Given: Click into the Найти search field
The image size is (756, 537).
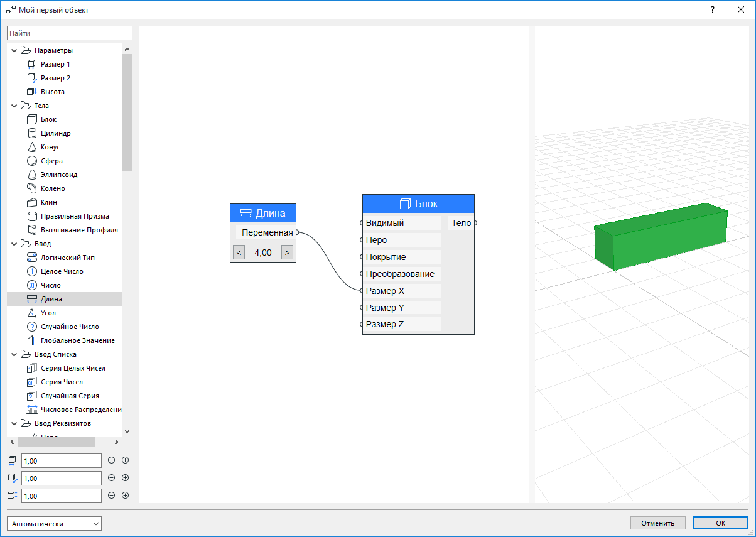Looking at the screenshot, I should click(70, 33).
